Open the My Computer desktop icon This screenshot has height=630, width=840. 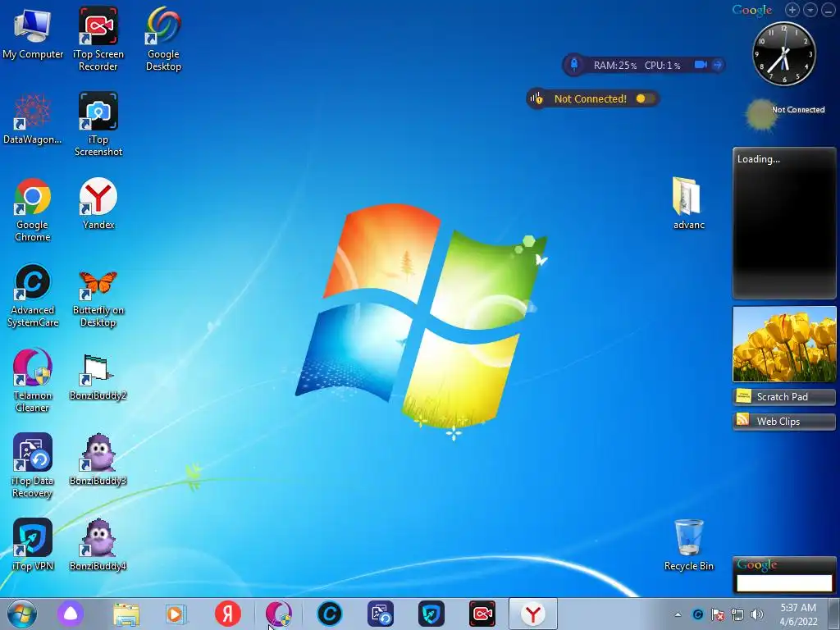pyautogui.click(x=32, y=33)
